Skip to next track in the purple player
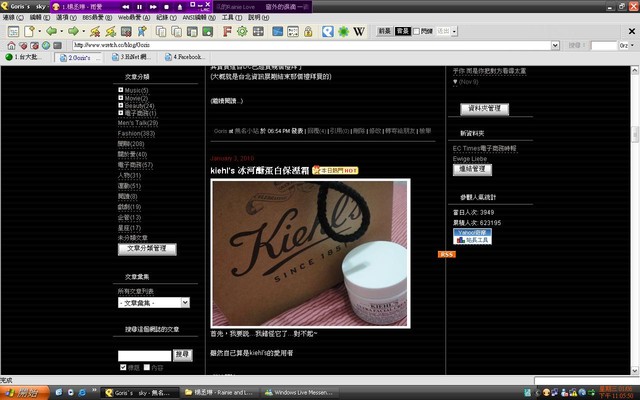 coord(153,7)
